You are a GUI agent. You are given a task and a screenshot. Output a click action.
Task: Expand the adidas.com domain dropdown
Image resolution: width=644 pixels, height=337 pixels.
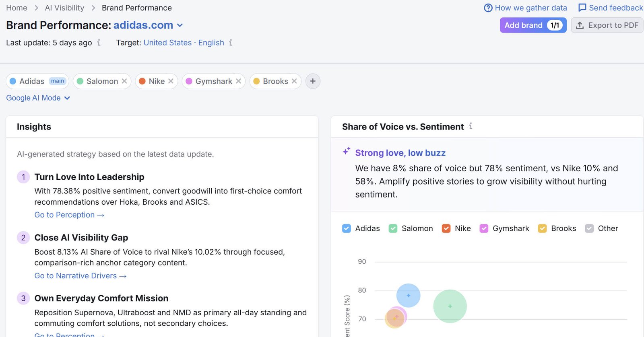pyautogui.click(x=180, y=25)
